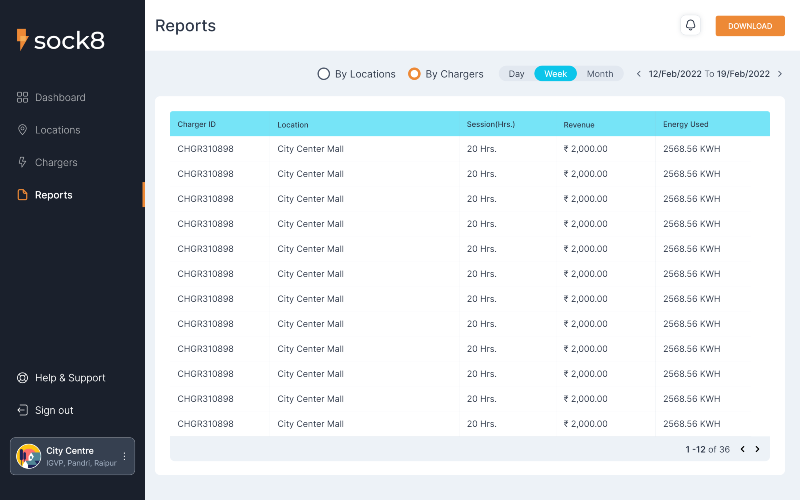This screenshot has width=800, height=500.
Task: Advance date range with right chevron
Action: point(780,74)
